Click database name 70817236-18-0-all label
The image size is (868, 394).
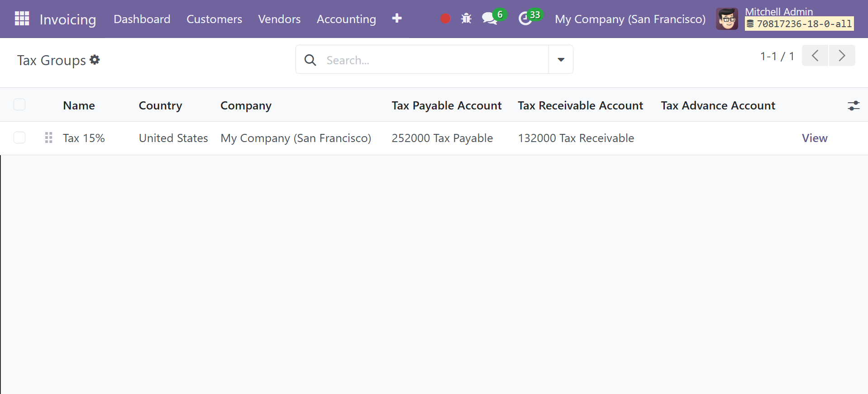coord(799,24)
